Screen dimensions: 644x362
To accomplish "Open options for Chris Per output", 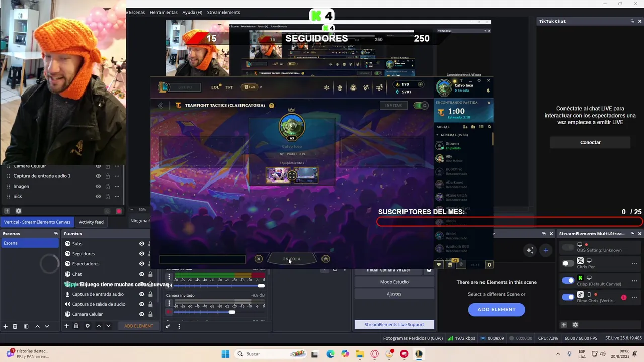I will 634,264.
